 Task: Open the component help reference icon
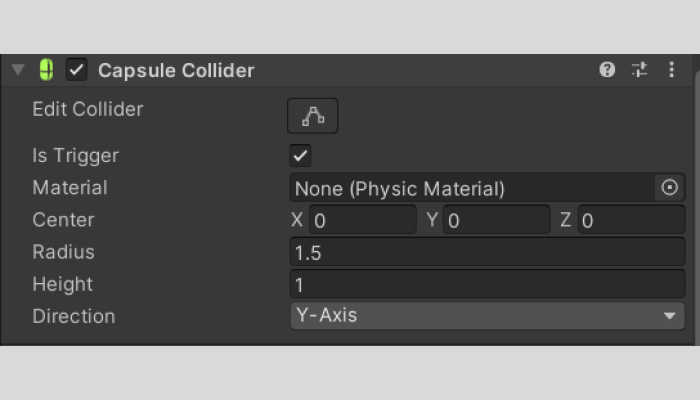(607, 70)
